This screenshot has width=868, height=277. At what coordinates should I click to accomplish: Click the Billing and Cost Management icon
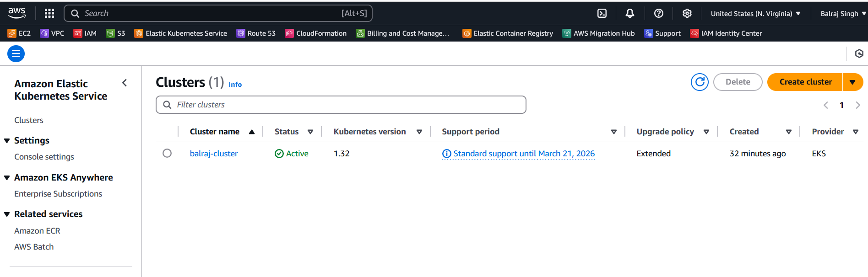(x=360, y=33)
